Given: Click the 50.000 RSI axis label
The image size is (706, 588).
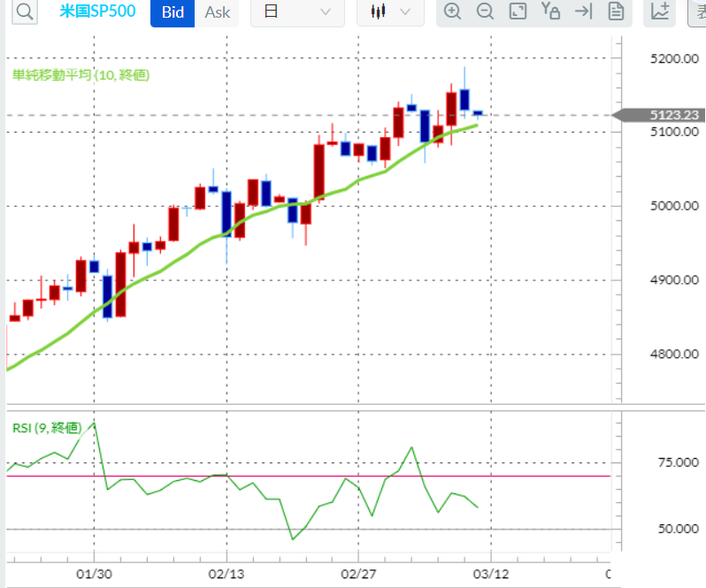Looking at the screenshot, I should (x=678, y=529).
